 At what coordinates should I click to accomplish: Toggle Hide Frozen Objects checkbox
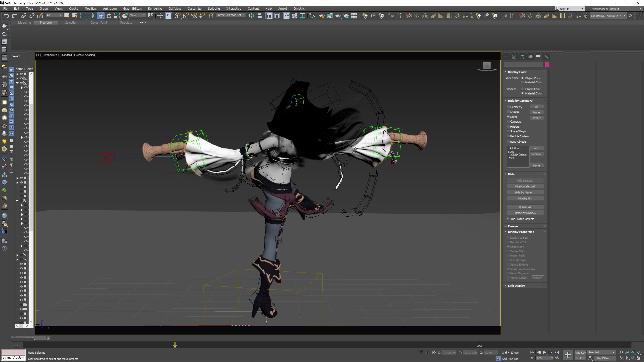click(x=508, y=219)
